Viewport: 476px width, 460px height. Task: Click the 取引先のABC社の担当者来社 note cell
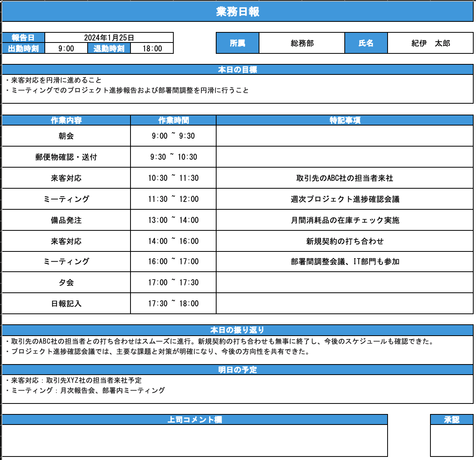pos(344,178)
